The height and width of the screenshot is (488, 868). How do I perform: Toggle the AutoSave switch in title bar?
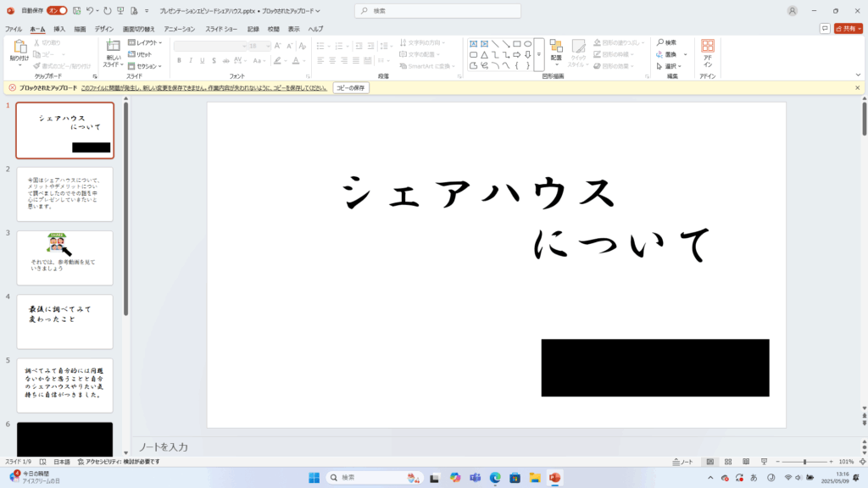click(x=57, y=11)
